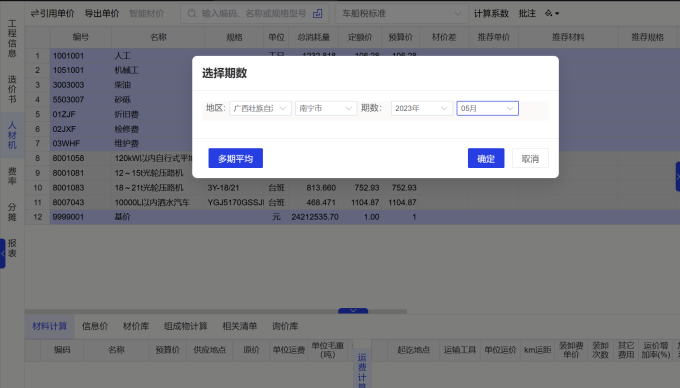Click the 多期平均 button

[x=235, y=158]
